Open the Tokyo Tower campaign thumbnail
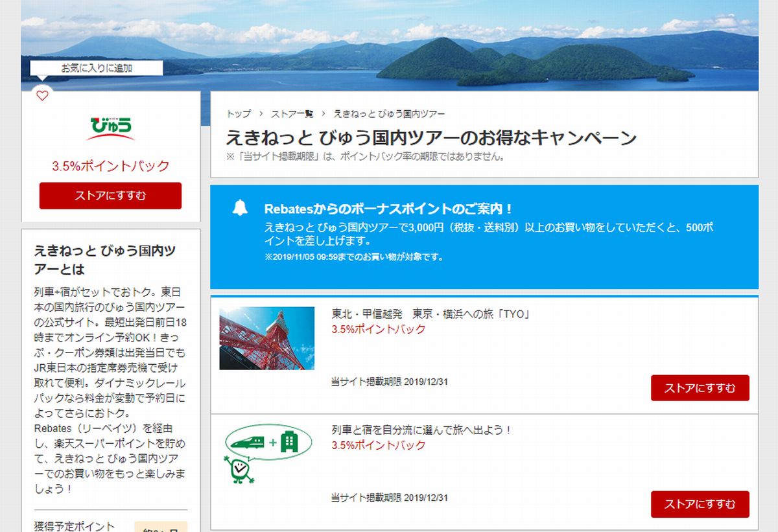Image resolution: width=778 pixels, height=532 pixels. tap(266, 338)
